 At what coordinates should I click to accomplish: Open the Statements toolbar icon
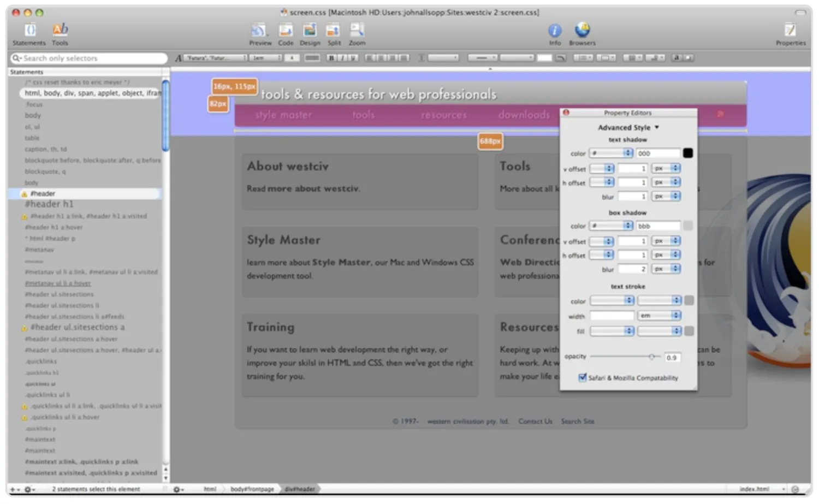(x=30, y=31)
